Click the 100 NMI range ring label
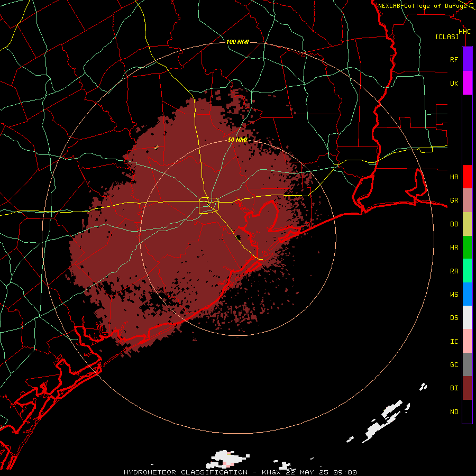The image size is (476, 476). pos(237,42)
